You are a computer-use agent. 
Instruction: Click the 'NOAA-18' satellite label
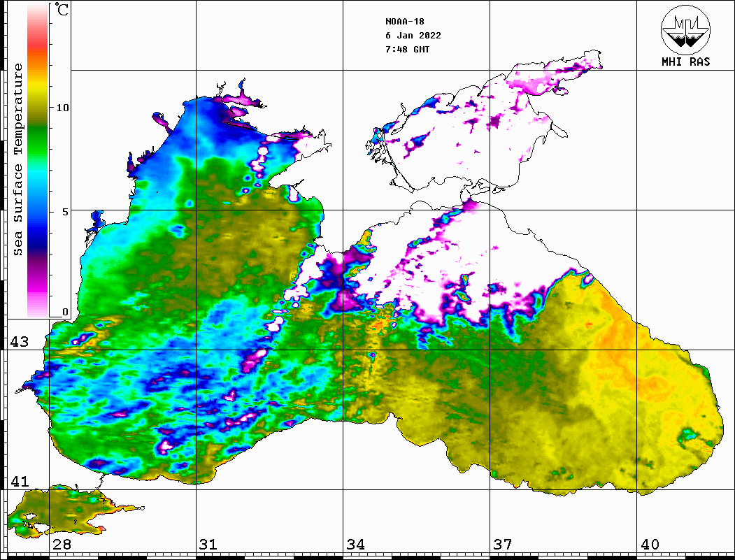pyautogui.click(x=404, y=22)
